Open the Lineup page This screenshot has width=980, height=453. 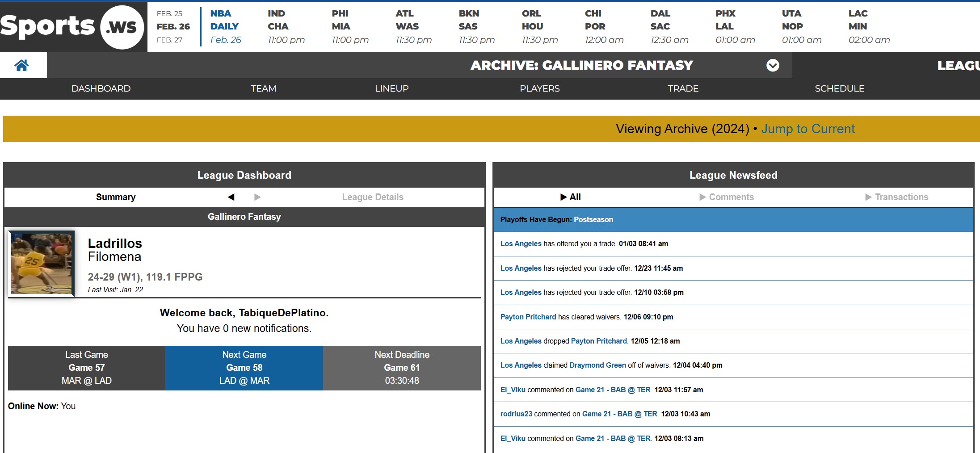pyautogui.click(x=391, y=88)
